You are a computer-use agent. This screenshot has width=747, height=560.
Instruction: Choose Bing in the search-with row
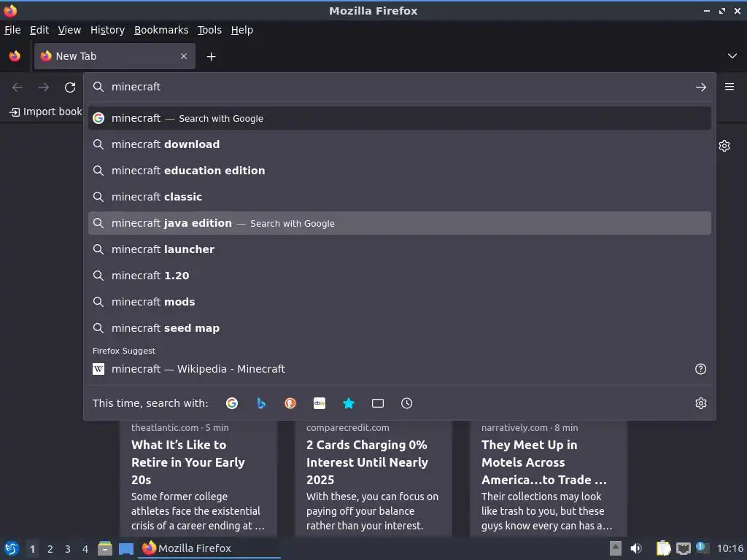coord(261,403)
